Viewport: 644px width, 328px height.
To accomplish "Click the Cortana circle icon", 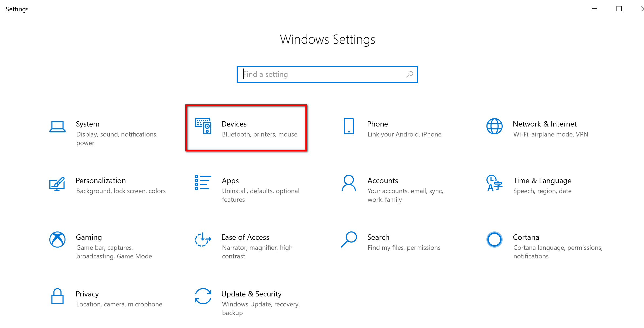I will click(494, 240).
